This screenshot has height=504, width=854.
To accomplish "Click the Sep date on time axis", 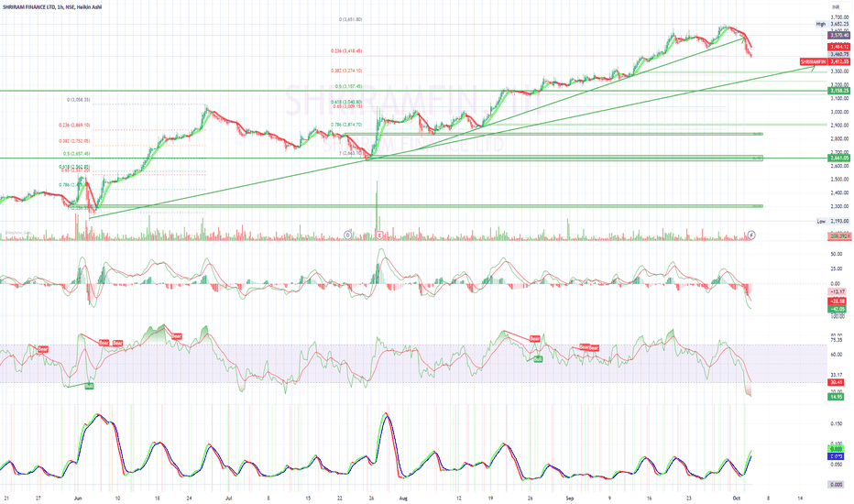I will tap(570, 498).
